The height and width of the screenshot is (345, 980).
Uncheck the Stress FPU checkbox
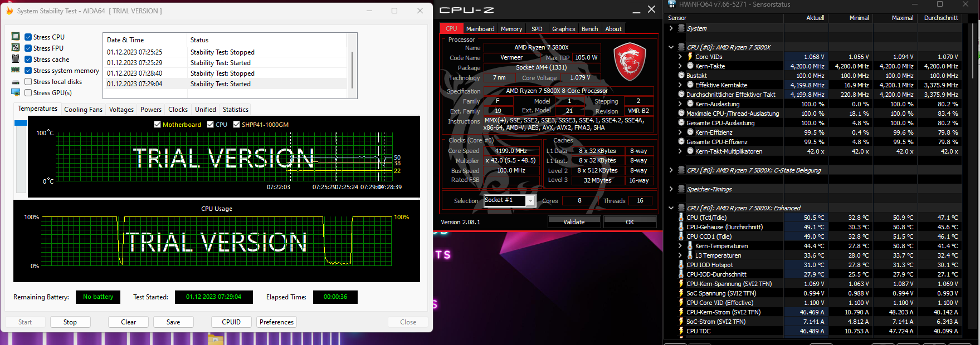pyautogui.click(x=28, y=48)
